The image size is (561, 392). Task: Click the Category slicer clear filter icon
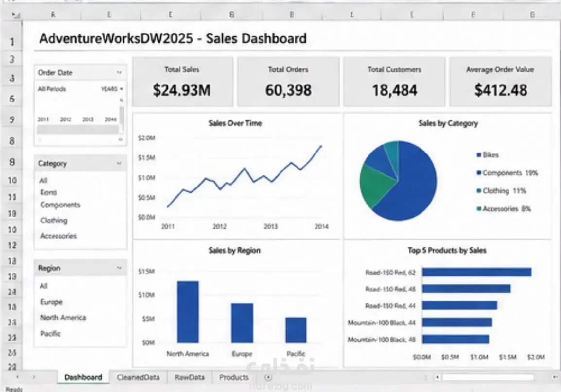click(119, 163)
